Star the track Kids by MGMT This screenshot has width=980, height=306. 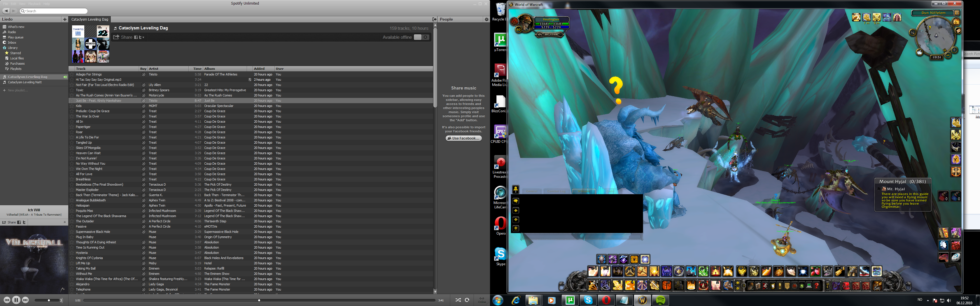[72, 106]
